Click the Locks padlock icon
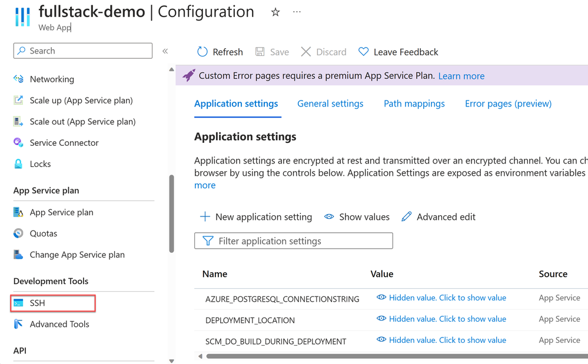Image resolution: width=588 pixels, height=364 pixels. 18,163
